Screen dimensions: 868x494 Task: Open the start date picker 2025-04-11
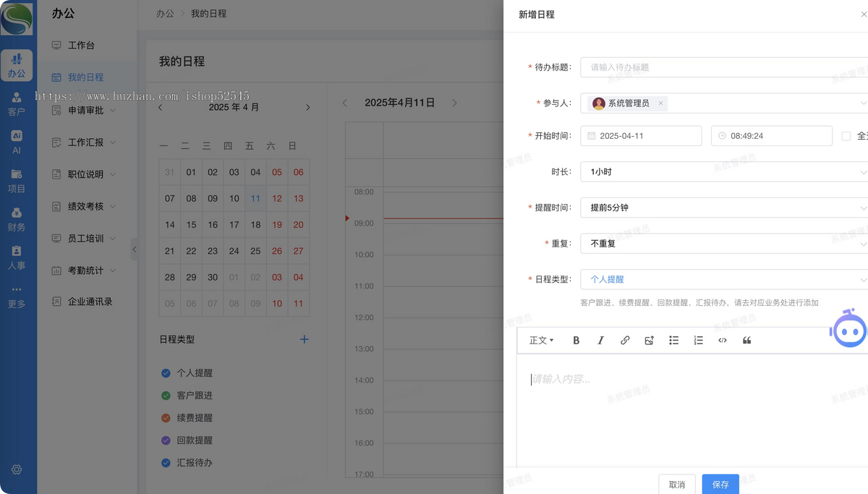[641, 136]
